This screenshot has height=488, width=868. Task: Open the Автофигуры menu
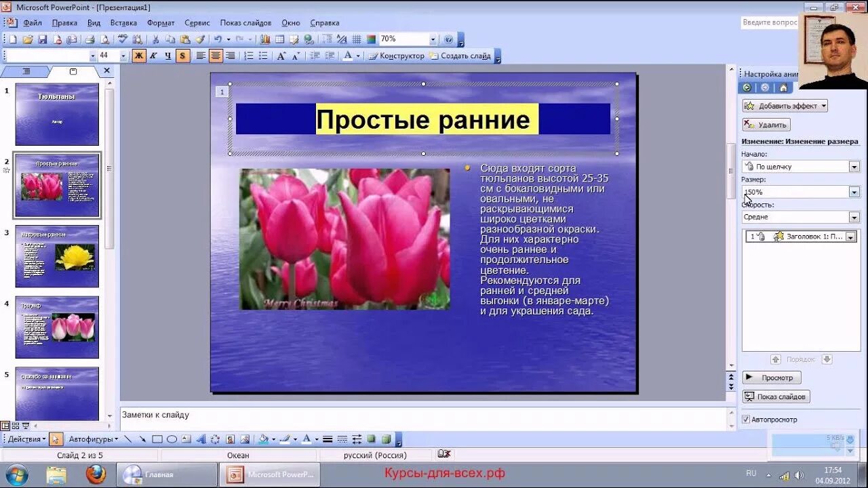[x=94, y=439]
